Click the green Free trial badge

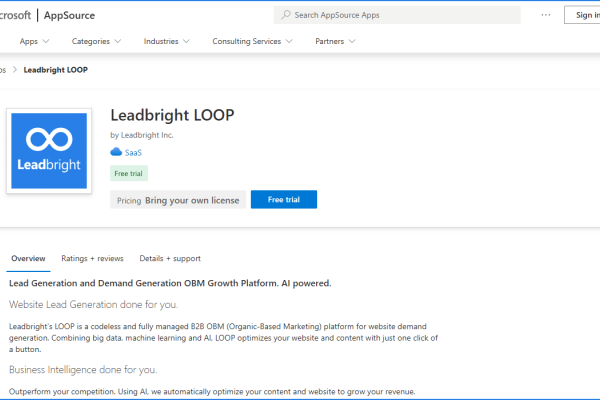click(129, 173)
